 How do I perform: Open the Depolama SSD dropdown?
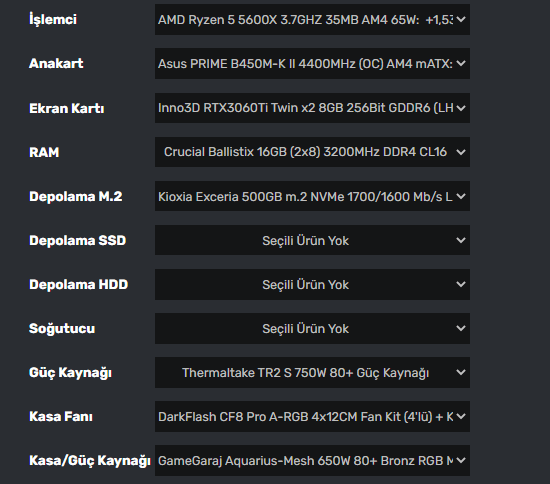click(x=312, y=240)
